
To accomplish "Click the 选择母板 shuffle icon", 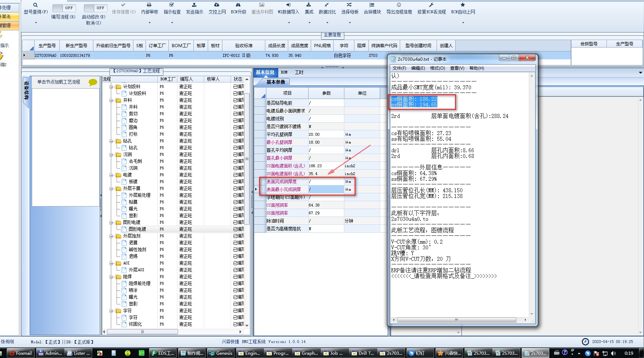I will coord(349,5).
